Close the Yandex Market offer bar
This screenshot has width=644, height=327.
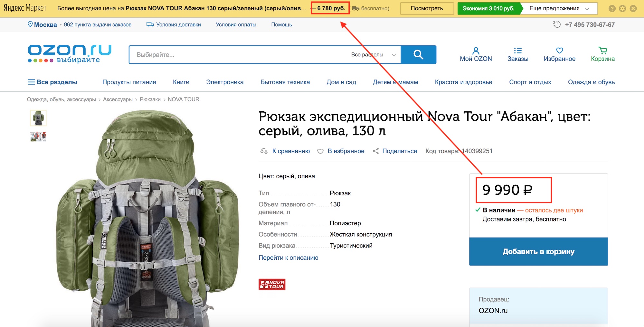(x=633, y=9)
